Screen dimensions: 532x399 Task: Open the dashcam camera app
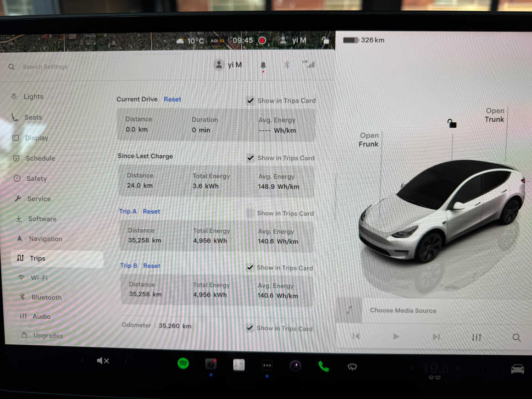(x=211, y=364)
